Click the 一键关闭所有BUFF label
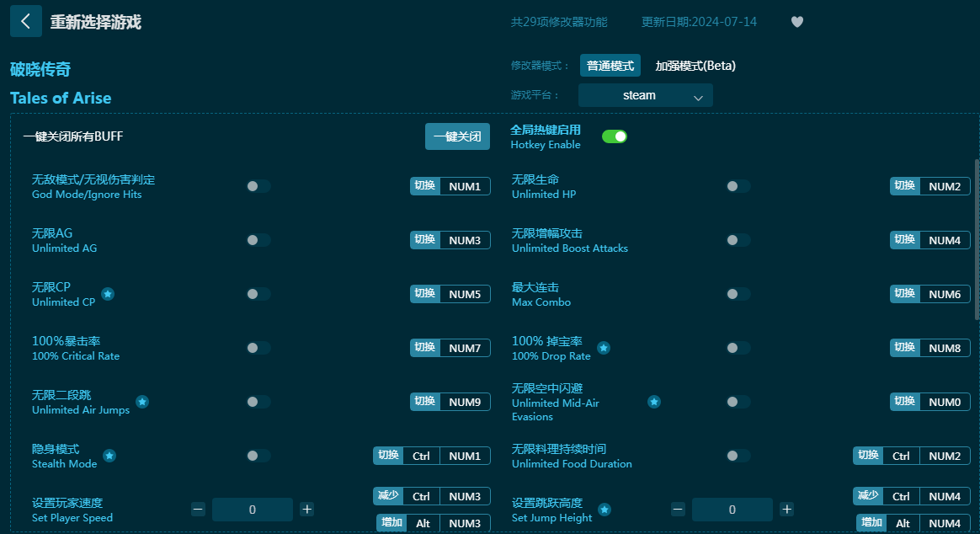This screenshot has width=980, height=534. pos(73,136)
